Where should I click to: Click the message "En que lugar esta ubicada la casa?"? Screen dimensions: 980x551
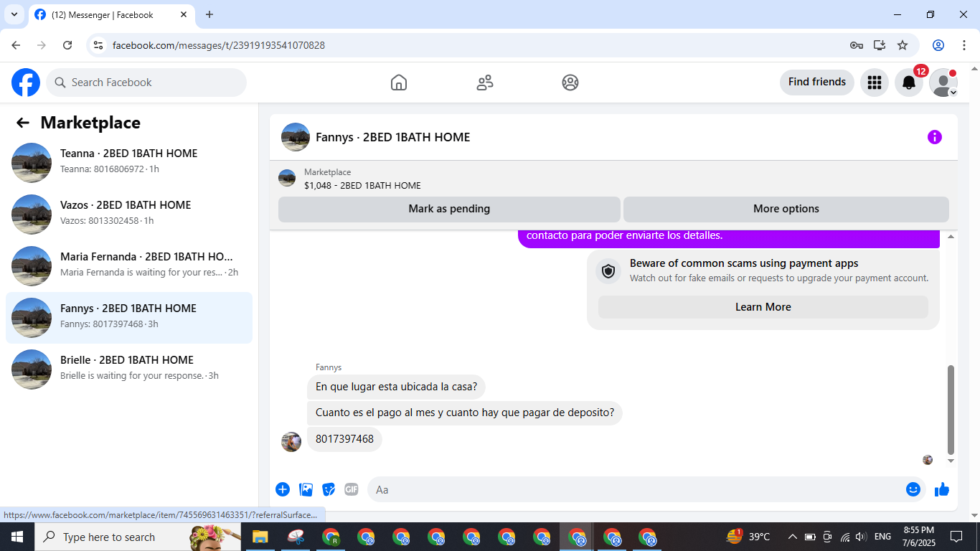point(396,387)
